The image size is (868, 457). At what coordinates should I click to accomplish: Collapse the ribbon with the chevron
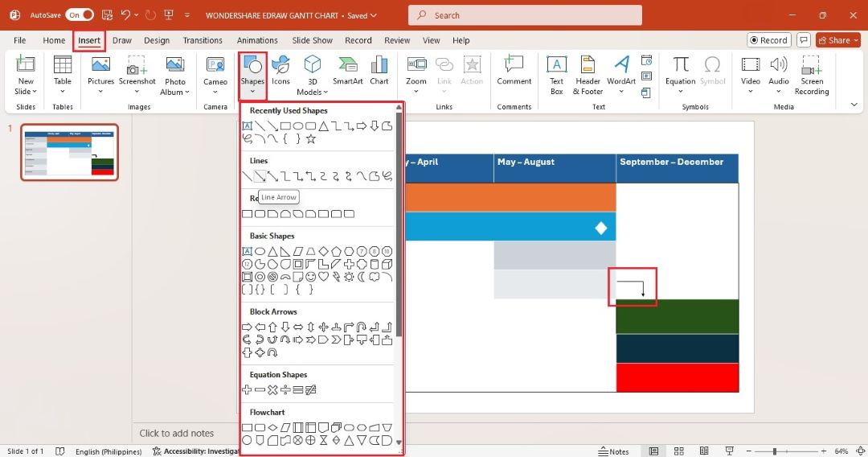coord(854,104)
